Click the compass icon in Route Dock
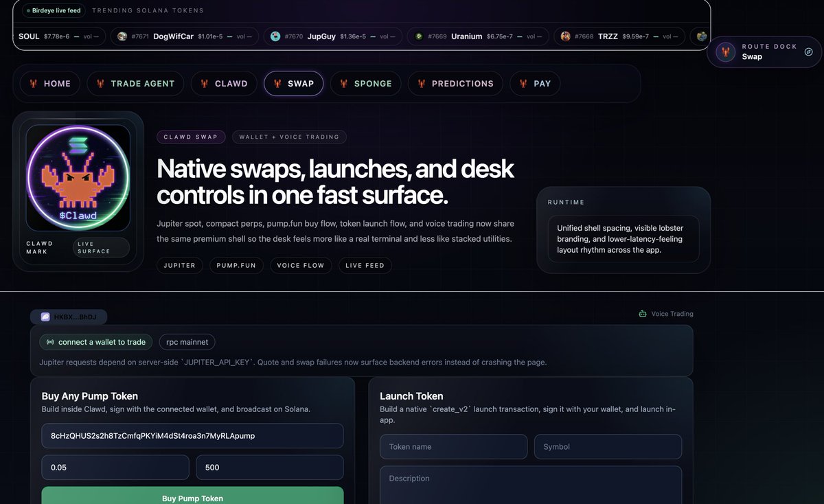The height and width of the screenshot is (504, 824). point(808,51)
